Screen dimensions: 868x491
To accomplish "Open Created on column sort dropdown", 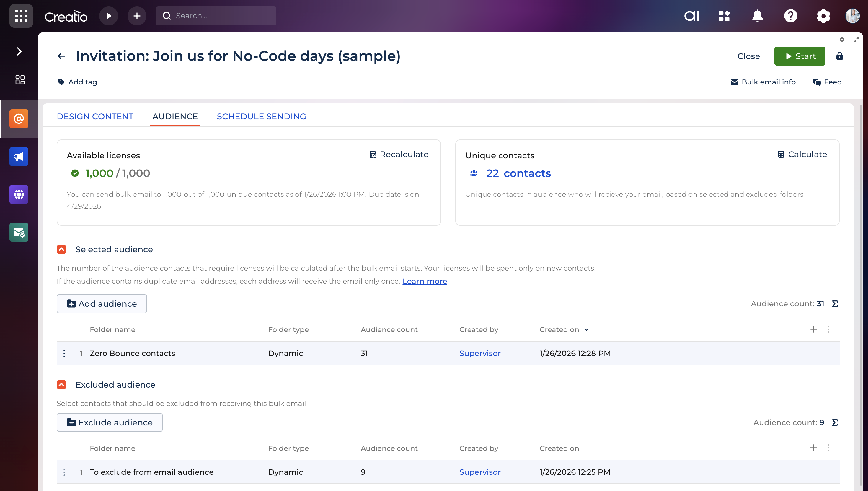I will pyautogui.click(x=586, y=329).
